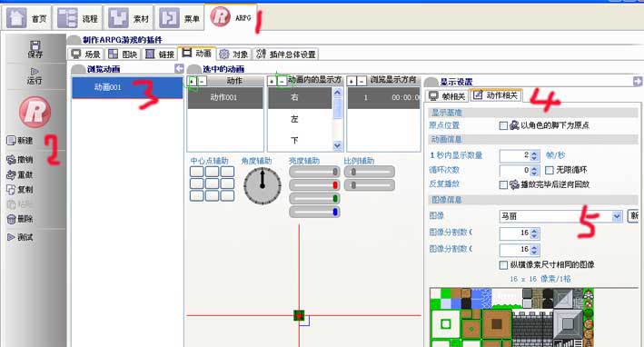Click the second 图像分割数 spinner arrows
The height and width of the screenshot is (347, 644).
(x=534, y=250)
